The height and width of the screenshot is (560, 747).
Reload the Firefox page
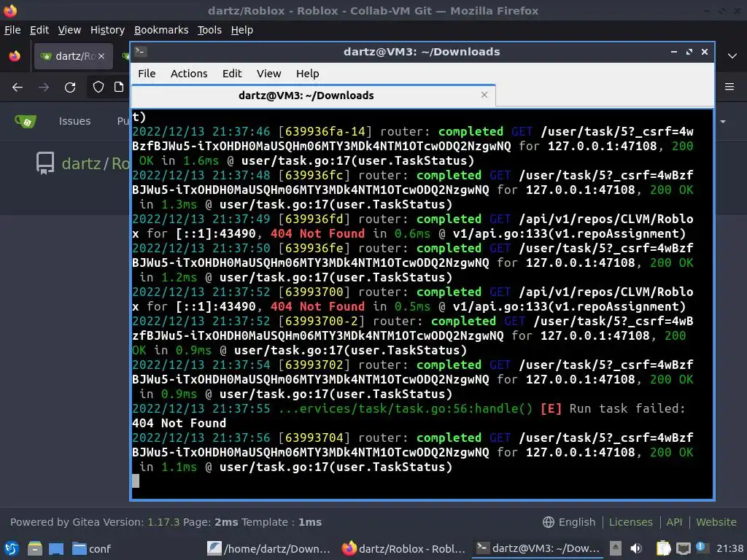point(70,87)
